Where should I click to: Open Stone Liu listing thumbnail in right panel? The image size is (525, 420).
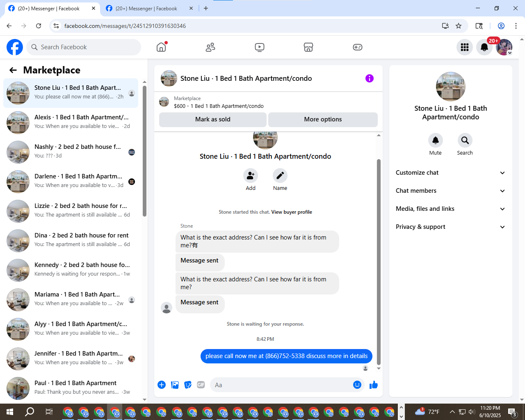[450, 87]
